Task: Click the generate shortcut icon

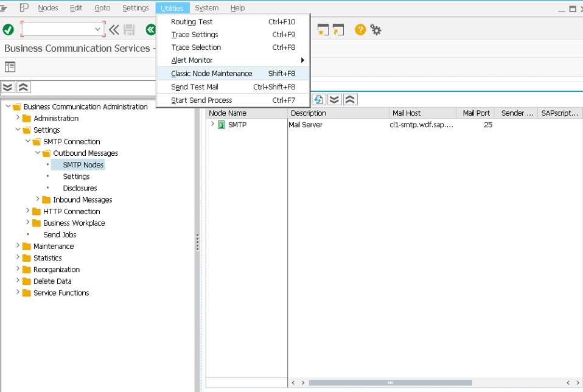Action: (x=338, y=30)
